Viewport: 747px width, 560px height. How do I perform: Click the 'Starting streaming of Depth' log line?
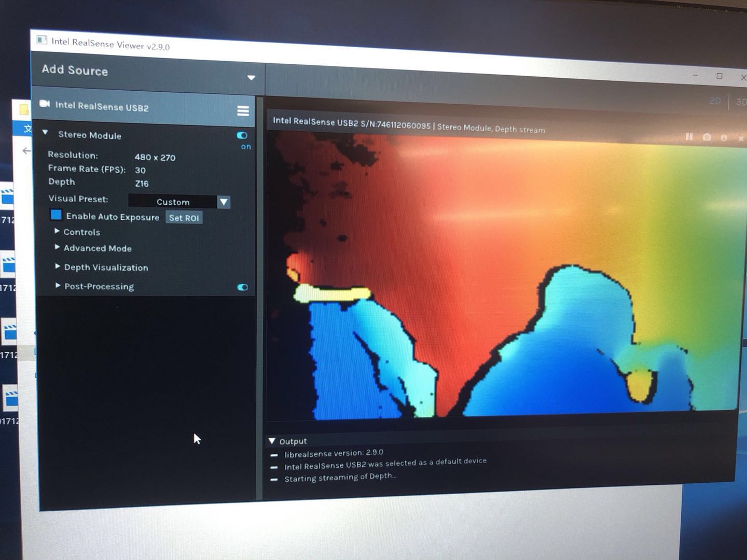click(340, 477)
